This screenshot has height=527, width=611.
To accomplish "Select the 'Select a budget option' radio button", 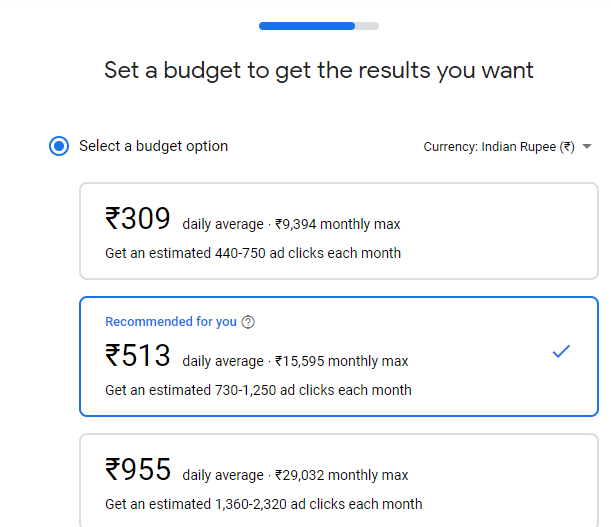I will pos(59,146).
